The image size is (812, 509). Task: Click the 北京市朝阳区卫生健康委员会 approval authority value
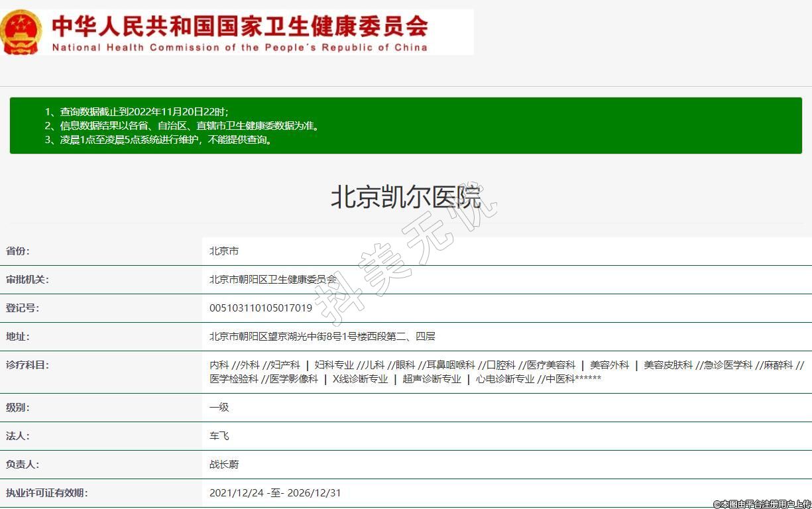[273, 280]
